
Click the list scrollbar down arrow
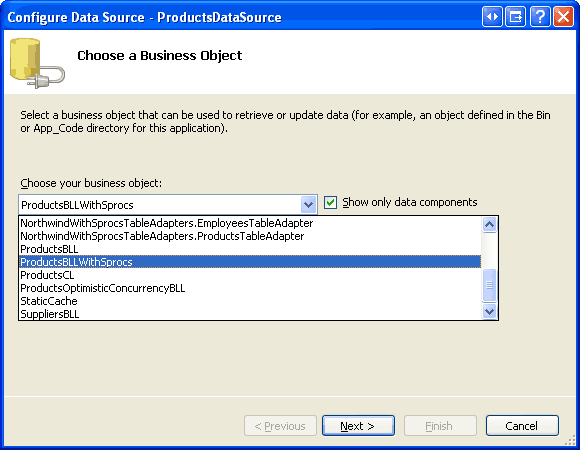coord(489,311)
